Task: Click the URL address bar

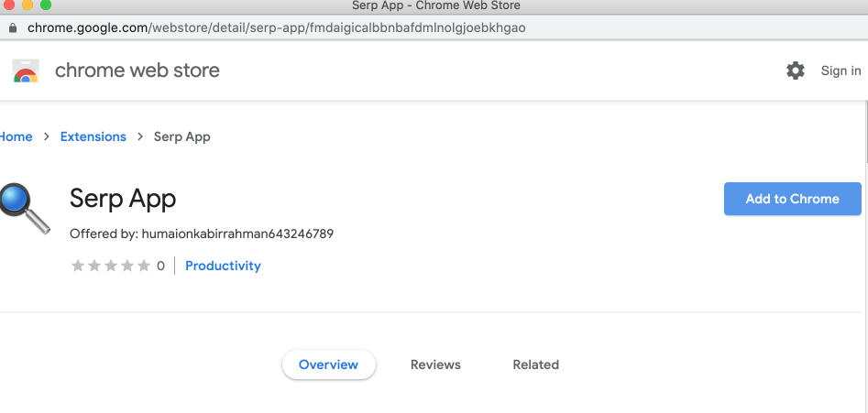Action: [367, 27]
